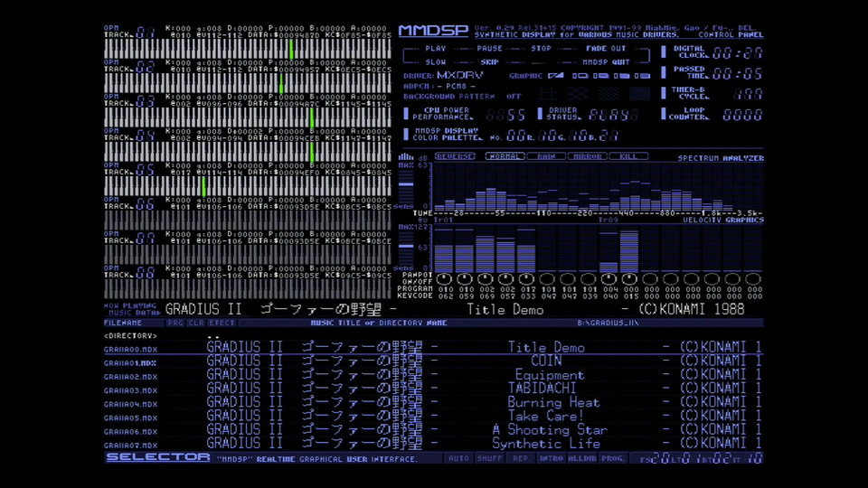Click the MMDSP DISPLAY COLOR PALETTE No. value
868x488 pixels.
tap(516, 135)
